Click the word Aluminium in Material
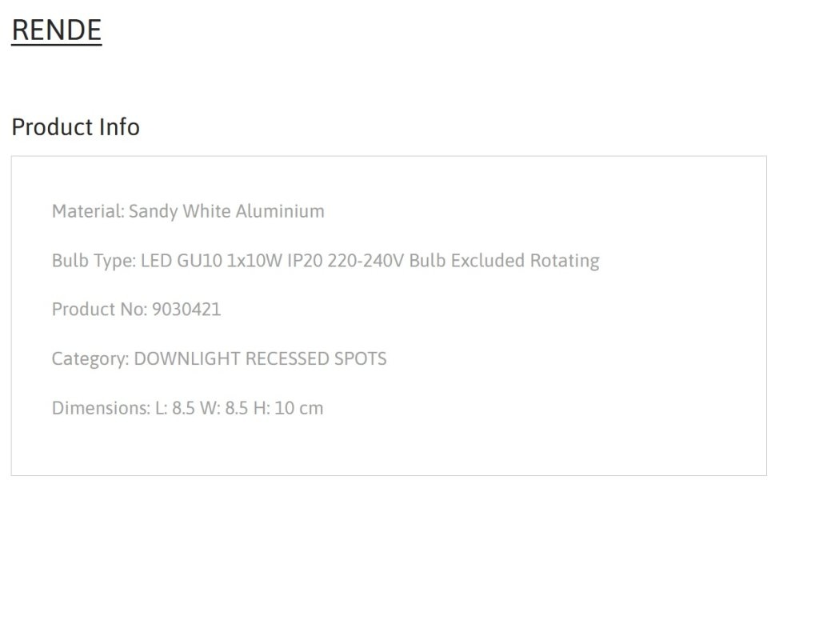This screenshot has height=644, width=819. click(x=280, y=211)
